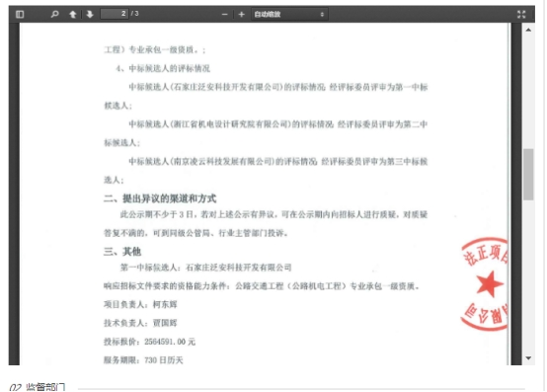Switch to fullscreen presentation mode

pos(521,14)
